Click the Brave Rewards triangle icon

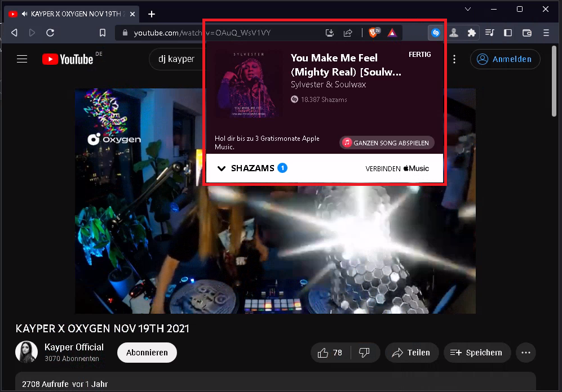click(391, 33)
